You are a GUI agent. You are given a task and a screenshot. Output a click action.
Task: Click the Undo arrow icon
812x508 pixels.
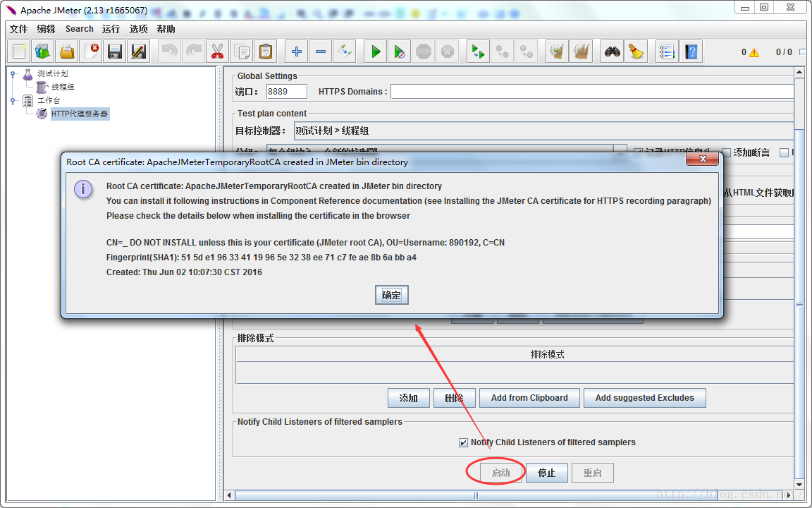point(169,52)
